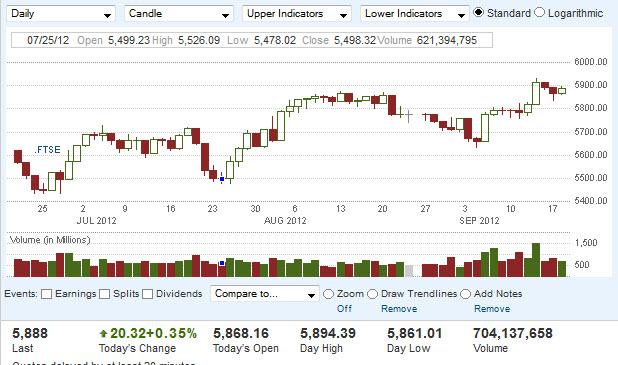The width and height of the screenshot is (618, 365).
Task: Expand the Lower Indicators dropdown
Action: (x=415, y=14)
